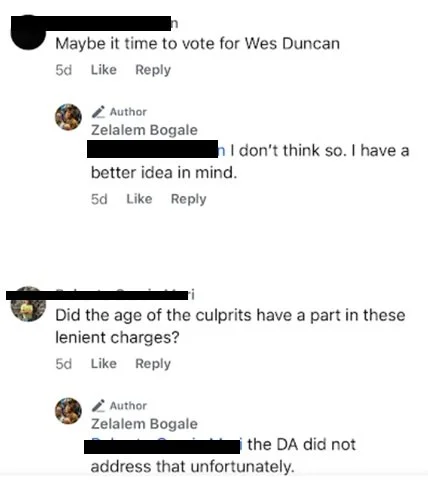This screenshot has height=480, width=428.
Task: Like the Wes Duncan comment
Action: click(x=104, y=70)
